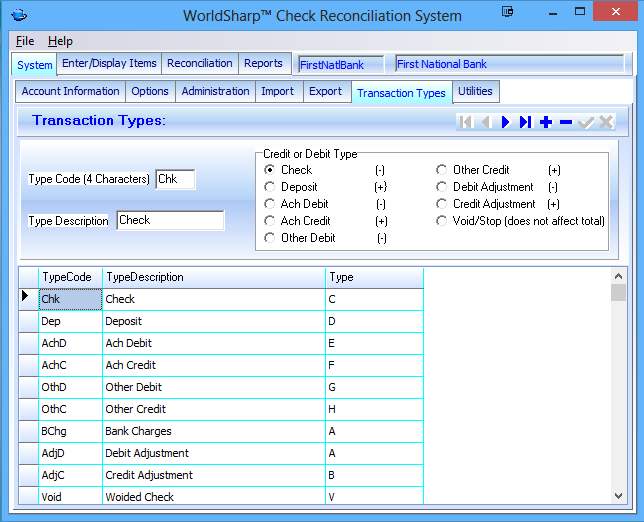Image resolution: width=644 pixels, height=522 pixels.
Task: Select the AdjC type code cell
Action: tap(70, 475)
